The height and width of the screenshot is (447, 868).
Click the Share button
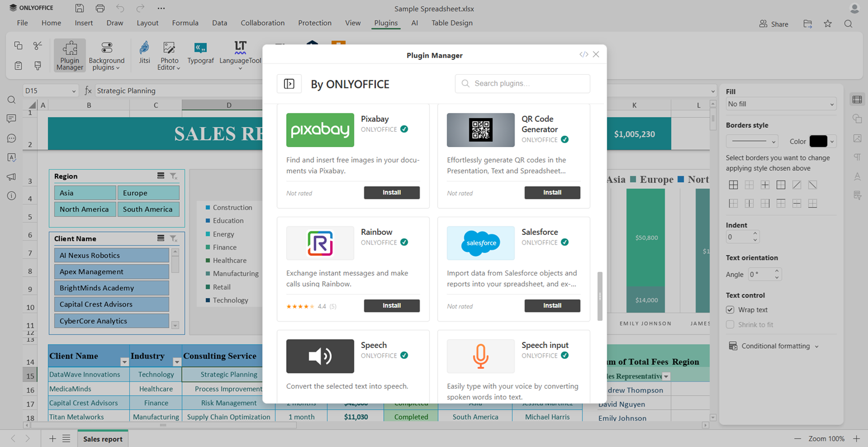pyautogui.click(x=774, y=24)
